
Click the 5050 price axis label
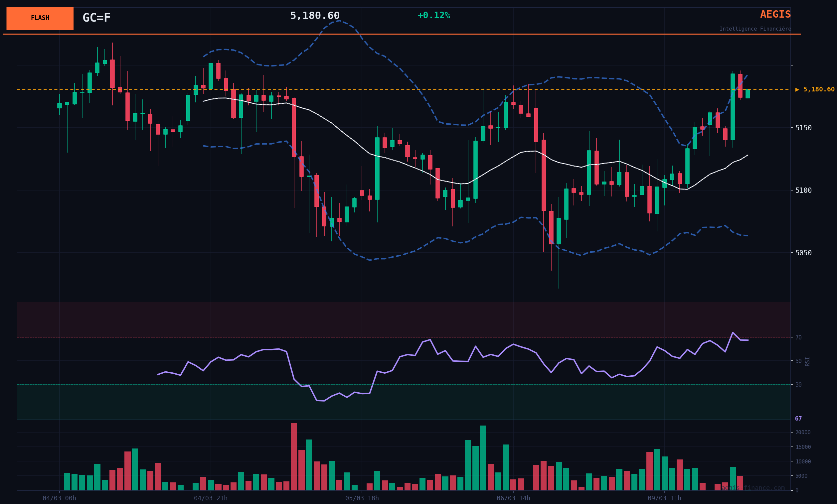[x=803, y=253]
